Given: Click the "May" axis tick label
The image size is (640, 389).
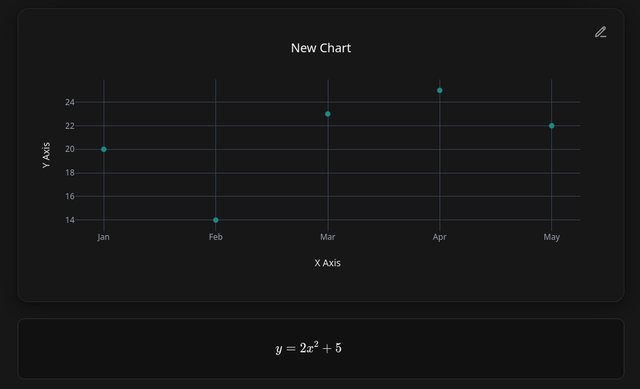Looking at the screenshot, I should [x=551, y=237].
